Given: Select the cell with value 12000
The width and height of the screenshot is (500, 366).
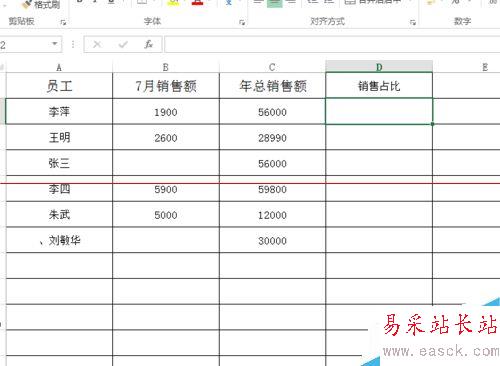Looking at the screenshot, I should click(272, 214).
